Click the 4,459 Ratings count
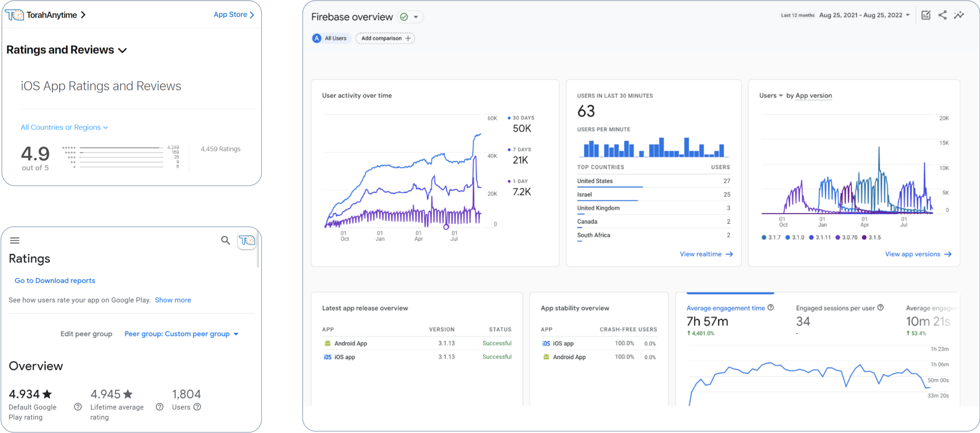980x433 pixels. tap(220, 149)
